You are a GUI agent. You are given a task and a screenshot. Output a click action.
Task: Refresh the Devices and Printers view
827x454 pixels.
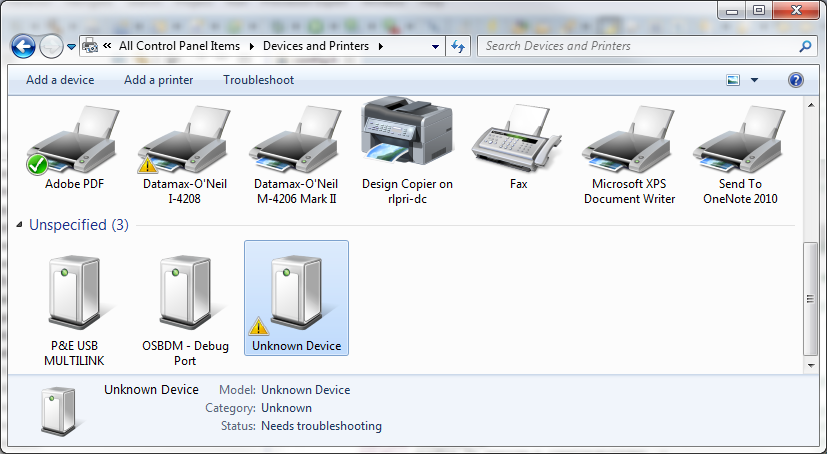(x=458, y=46)
